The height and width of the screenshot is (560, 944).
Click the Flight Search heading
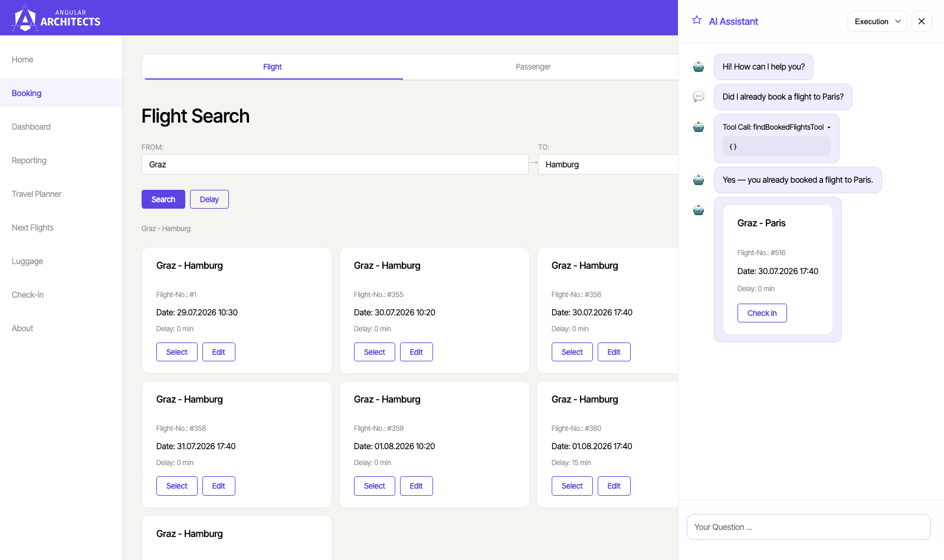[195, 116]
